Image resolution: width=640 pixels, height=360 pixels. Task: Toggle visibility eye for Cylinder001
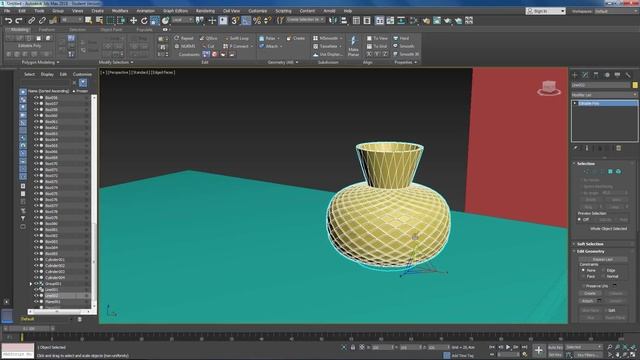tap(36, 260)
